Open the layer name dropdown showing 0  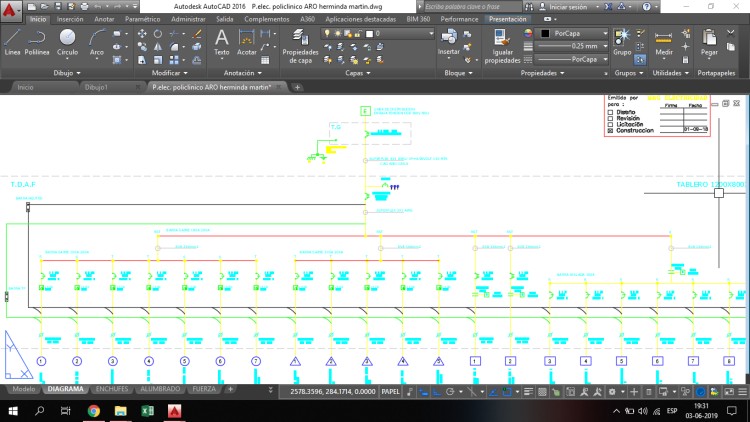tap(378, 33)
